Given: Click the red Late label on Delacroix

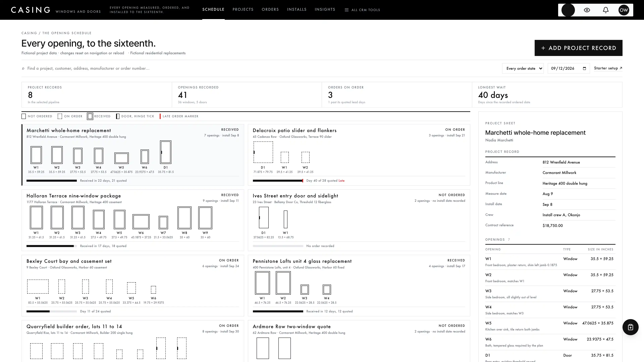Looking at the screenshot, I should point(341,181).
